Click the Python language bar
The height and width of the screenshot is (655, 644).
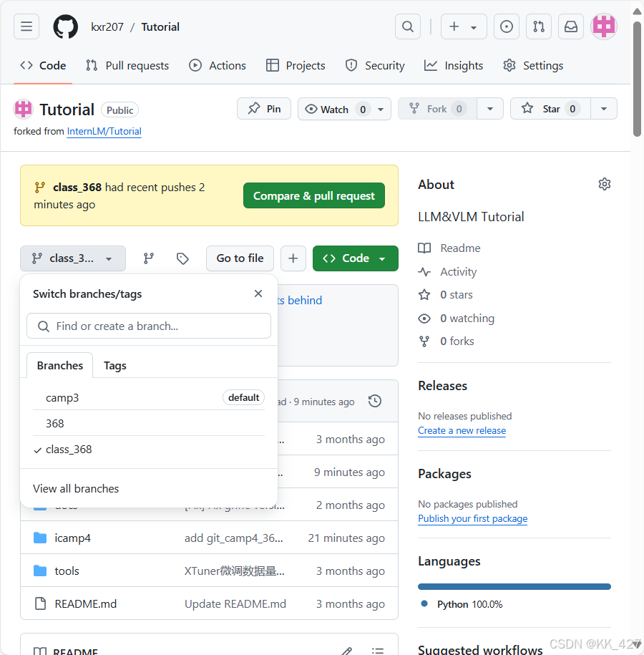(514, 586)
